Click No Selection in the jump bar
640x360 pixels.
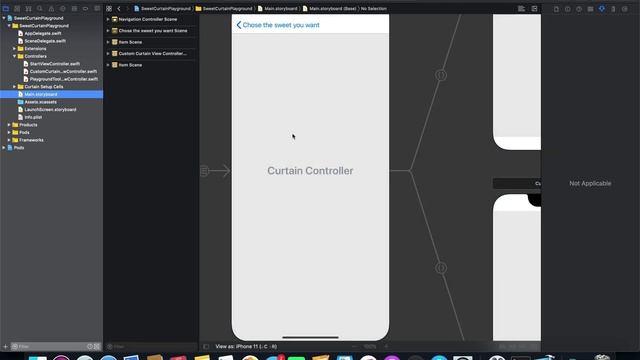click(x=373, y=9)
